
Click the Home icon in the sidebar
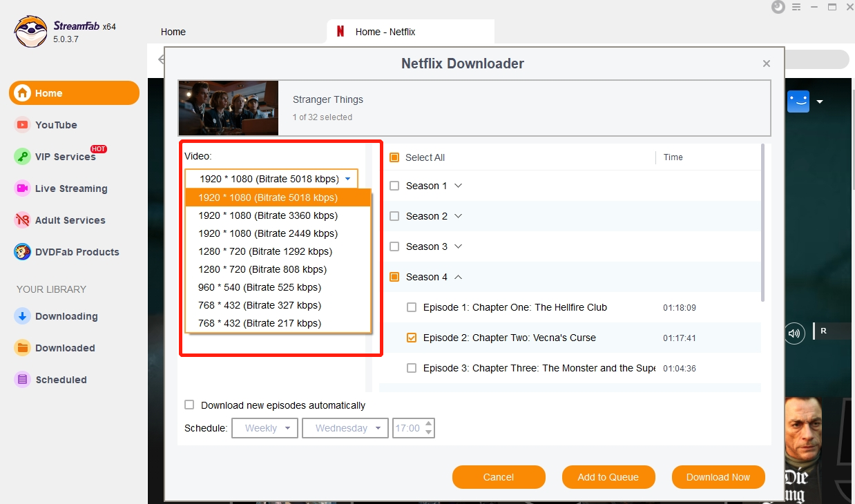pyautogui.click(x=23, y=93)
